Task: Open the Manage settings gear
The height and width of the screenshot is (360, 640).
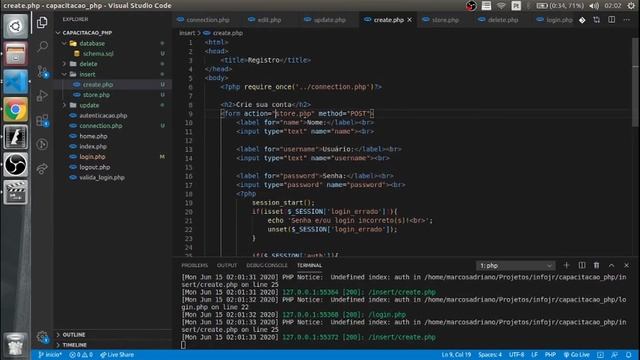Action: coord(42,337)
